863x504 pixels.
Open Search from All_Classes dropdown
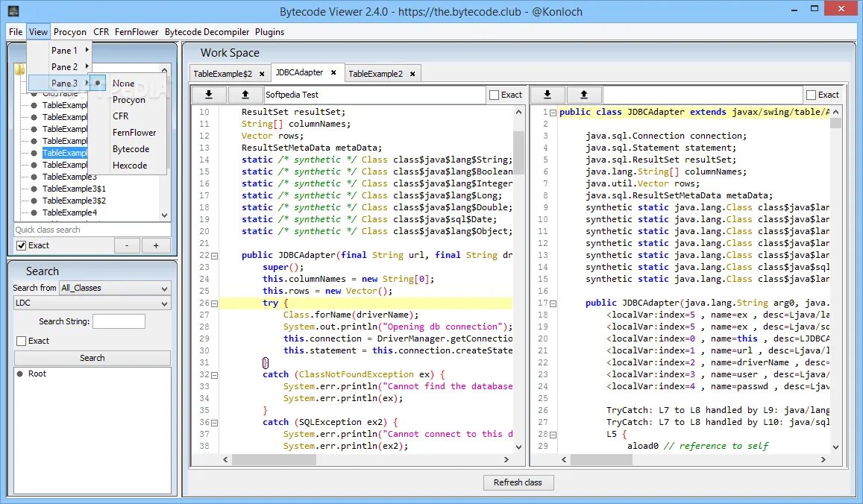(x=115, y=288)
